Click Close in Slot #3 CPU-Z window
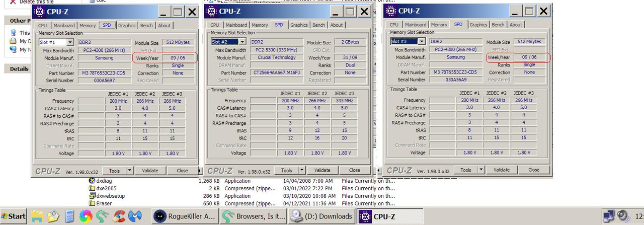 [534, 170]
